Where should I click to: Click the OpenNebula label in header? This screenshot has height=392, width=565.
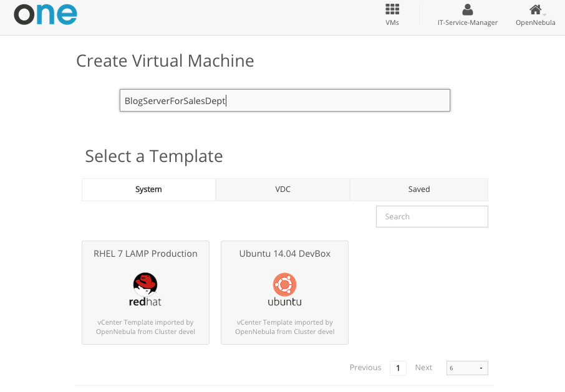pos(536,22)
